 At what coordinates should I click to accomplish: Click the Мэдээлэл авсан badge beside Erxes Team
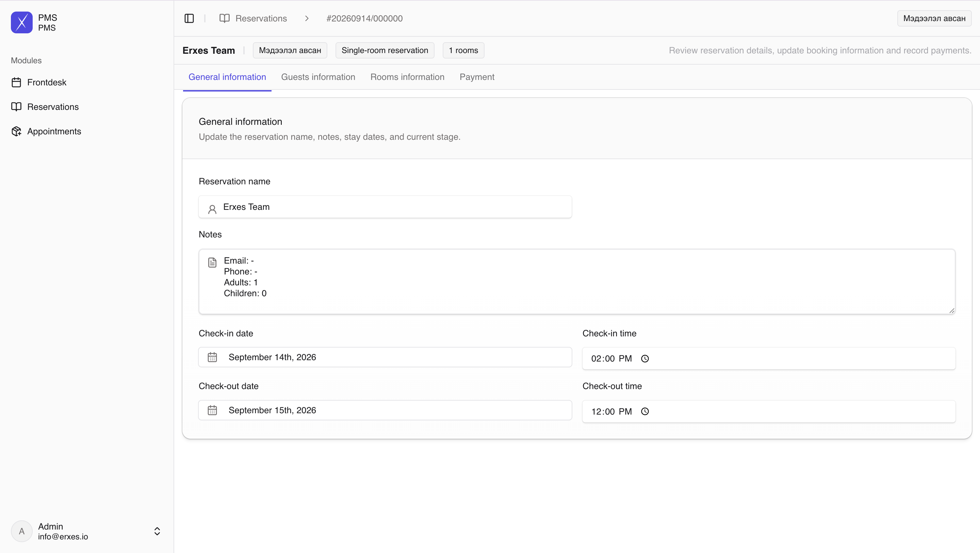click(290, 50)
